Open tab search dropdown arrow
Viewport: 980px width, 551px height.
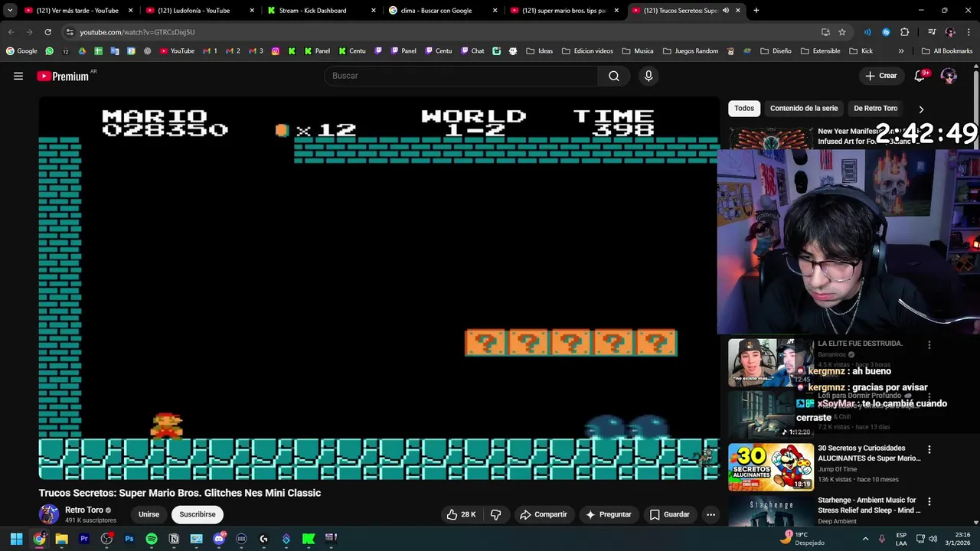point(9,11)
